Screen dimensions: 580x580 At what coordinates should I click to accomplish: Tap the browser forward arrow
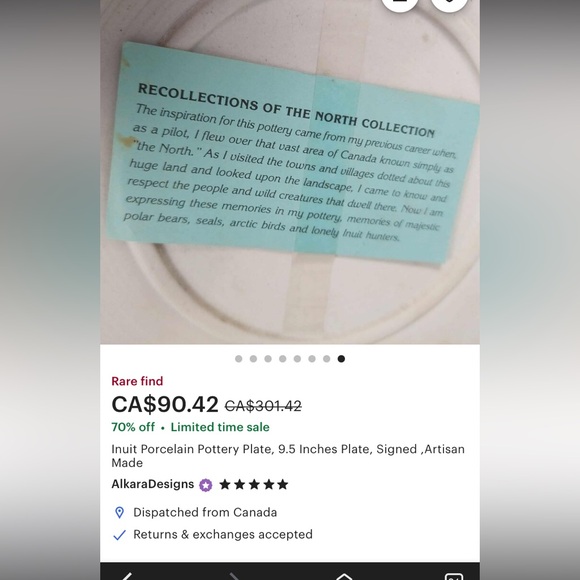click(235, 576)
